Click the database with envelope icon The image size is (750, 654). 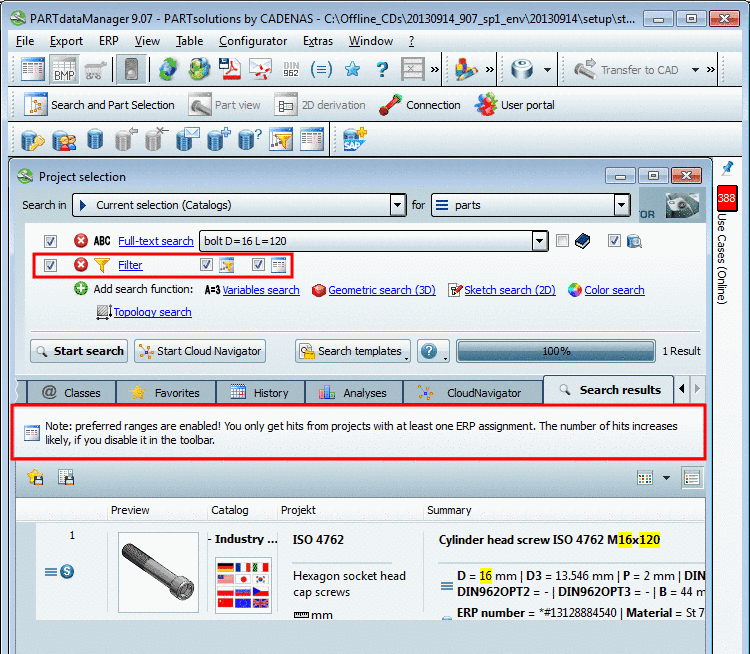coord(188,139)
